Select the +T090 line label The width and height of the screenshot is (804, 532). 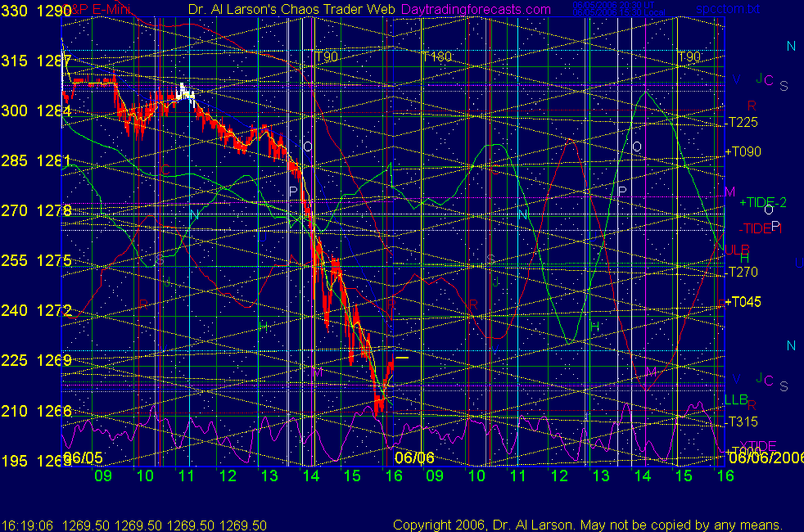pos(743,151)
